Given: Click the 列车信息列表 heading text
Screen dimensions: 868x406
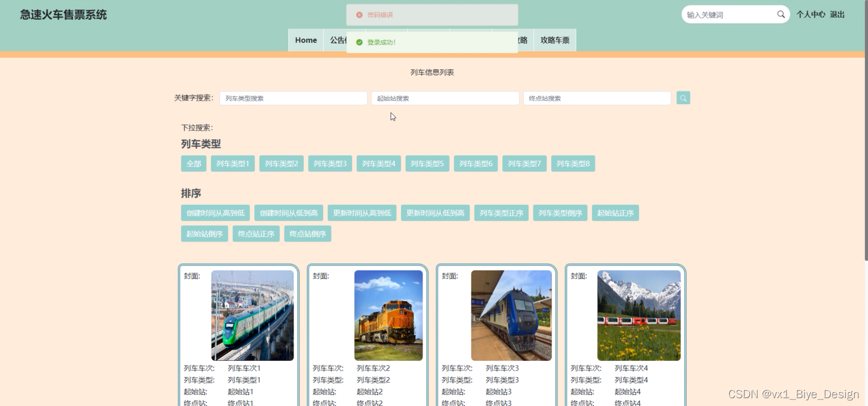Looking at the screenshot, I should [432, 72].
